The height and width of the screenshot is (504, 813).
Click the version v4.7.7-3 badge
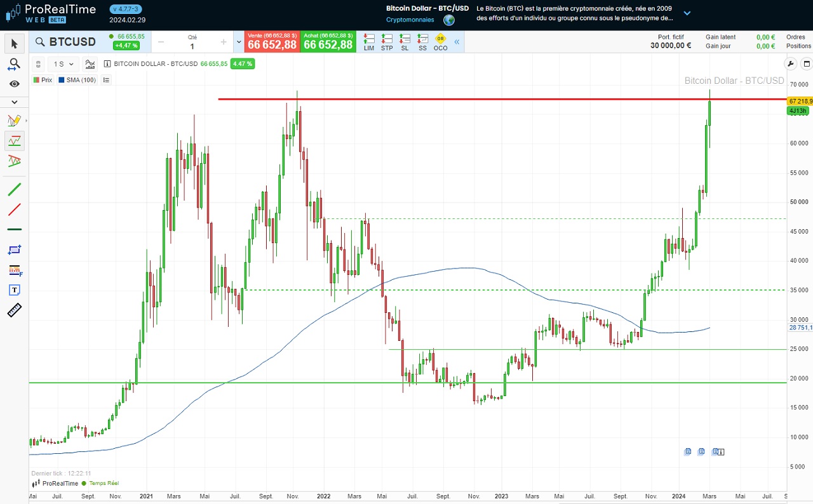tap(126, 9)
